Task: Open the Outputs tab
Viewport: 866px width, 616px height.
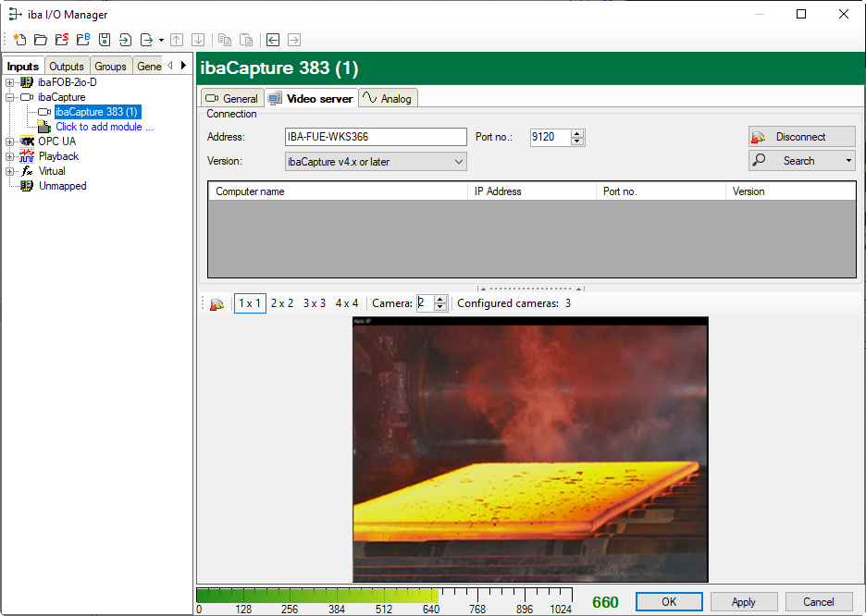Action: click(x=67, y=67)
